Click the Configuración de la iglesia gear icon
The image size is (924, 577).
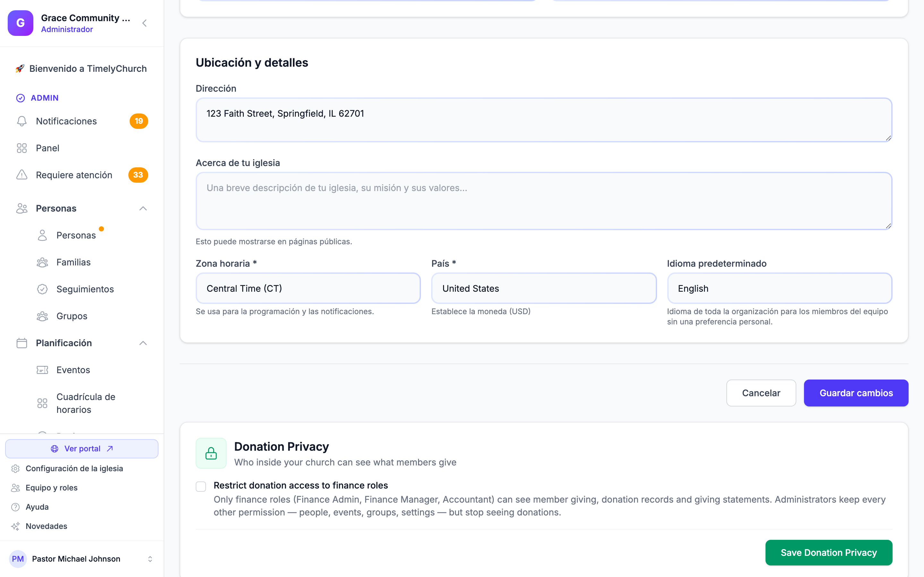tap(15, 468)
